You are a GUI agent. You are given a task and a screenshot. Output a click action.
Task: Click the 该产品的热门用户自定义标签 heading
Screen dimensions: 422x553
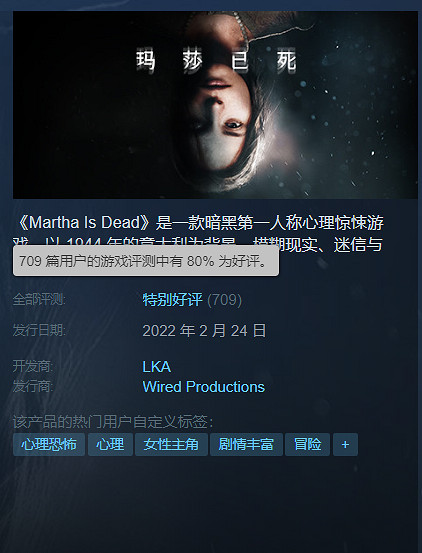113,421
